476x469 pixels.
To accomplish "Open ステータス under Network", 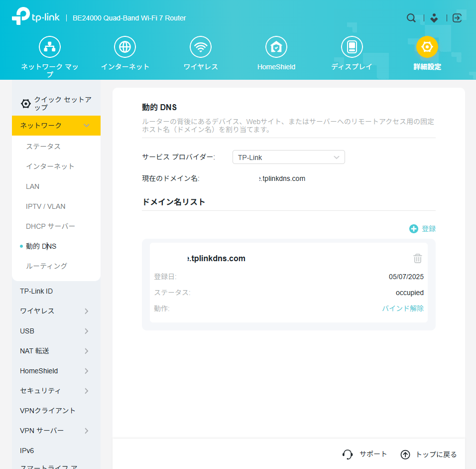I will 43,147.
